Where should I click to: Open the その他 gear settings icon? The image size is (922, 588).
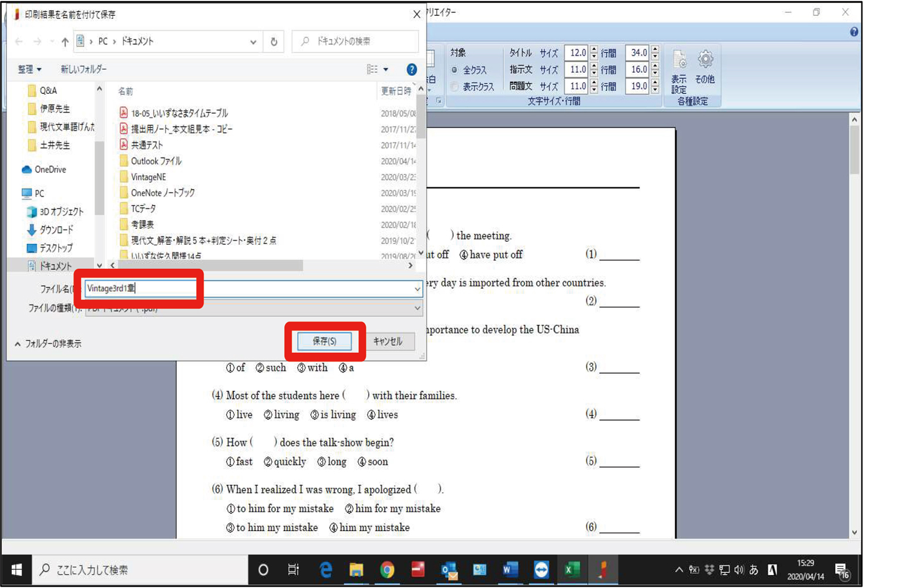tap(705, 66)
